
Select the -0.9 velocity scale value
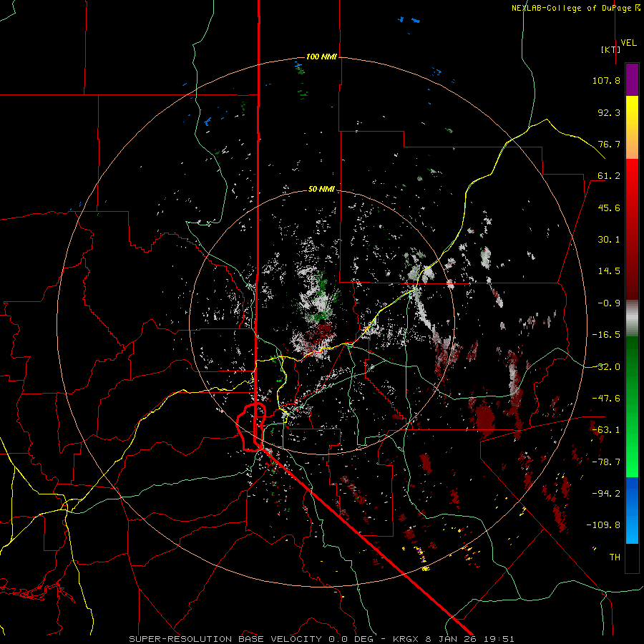pyautogui.click(x=609, y=303)
